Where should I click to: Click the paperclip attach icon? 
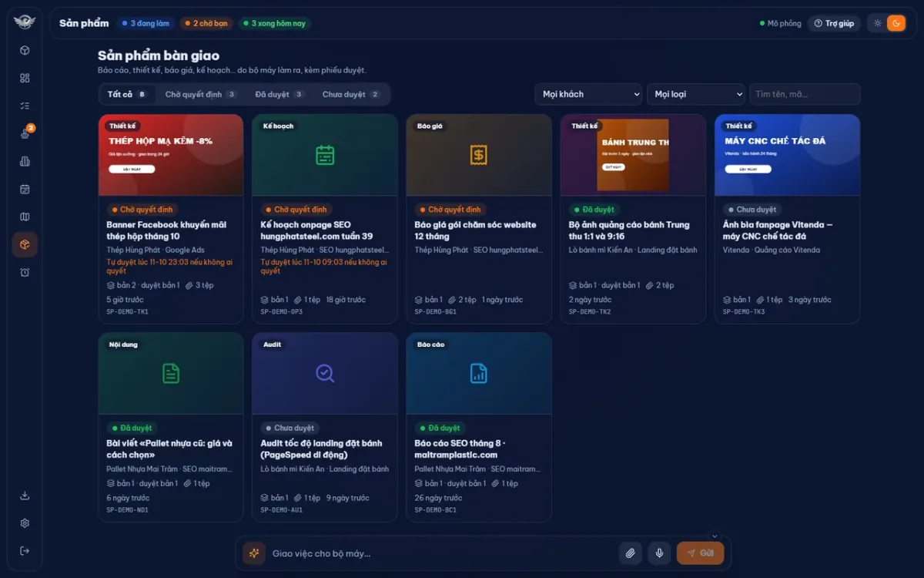click(630, 553)
